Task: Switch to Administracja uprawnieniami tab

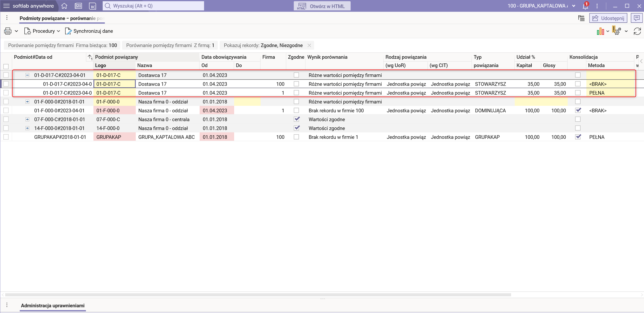Action: click(x=53, y=305)
